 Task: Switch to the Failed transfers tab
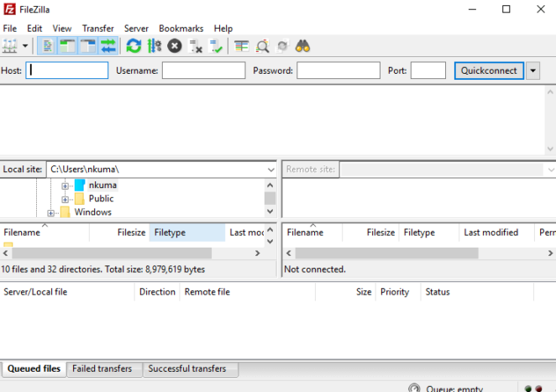point(105,369)
